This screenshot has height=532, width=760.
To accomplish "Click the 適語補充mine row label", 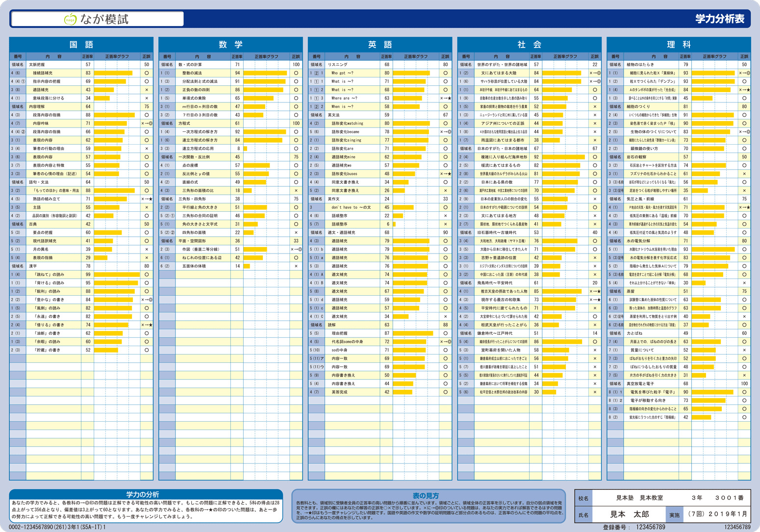I will click(343, 157).
